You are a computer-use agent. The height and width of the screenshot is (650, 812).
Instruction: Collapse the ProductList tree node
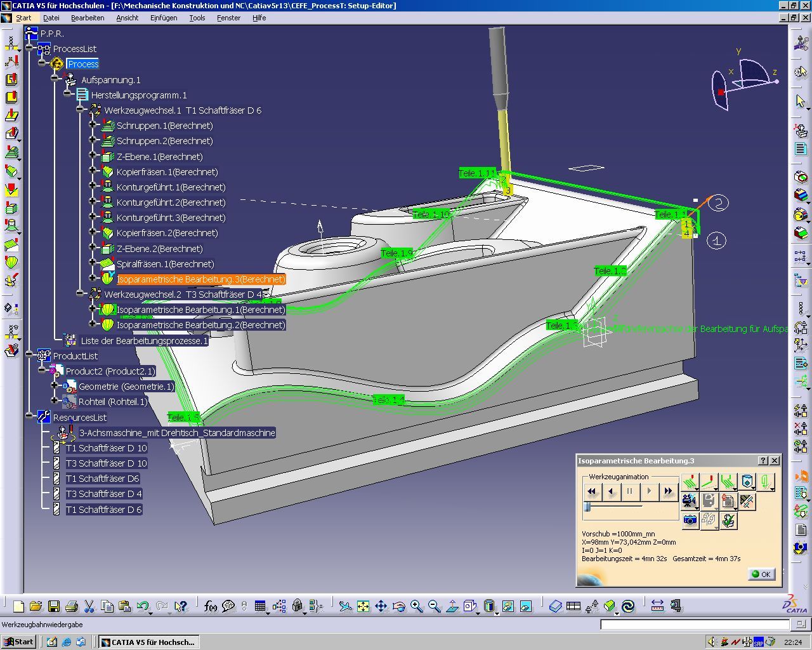pyautogui.click(x=29, y=355)
